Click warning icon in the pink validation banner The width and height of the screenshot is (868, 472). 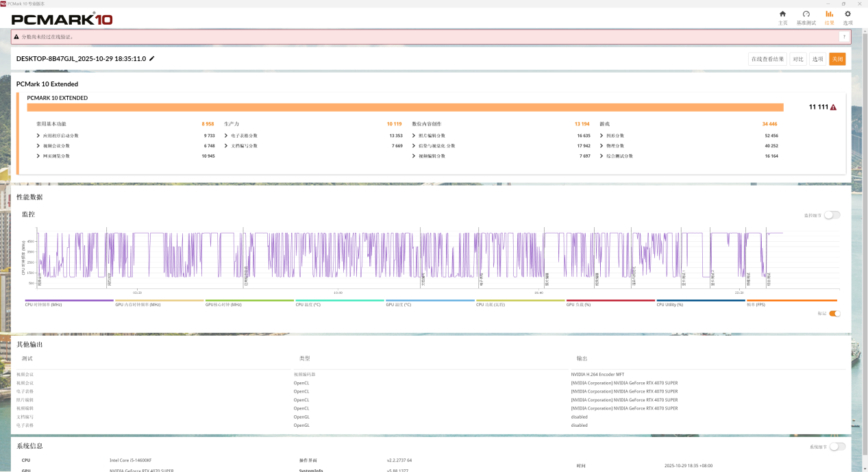[16, 37]
